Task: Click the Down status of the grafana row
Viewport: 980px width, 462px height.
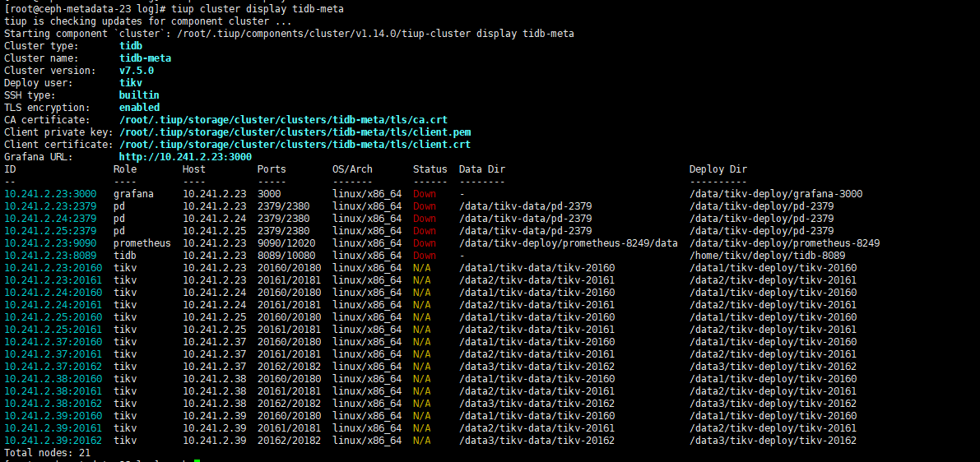Action: click(425, 194)
